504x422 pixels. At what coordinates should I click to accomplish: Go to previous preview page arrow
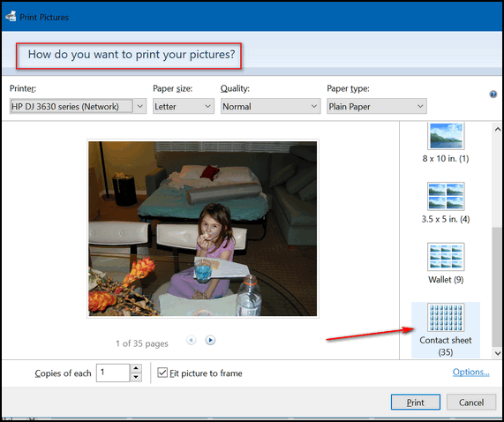[192, 340]
